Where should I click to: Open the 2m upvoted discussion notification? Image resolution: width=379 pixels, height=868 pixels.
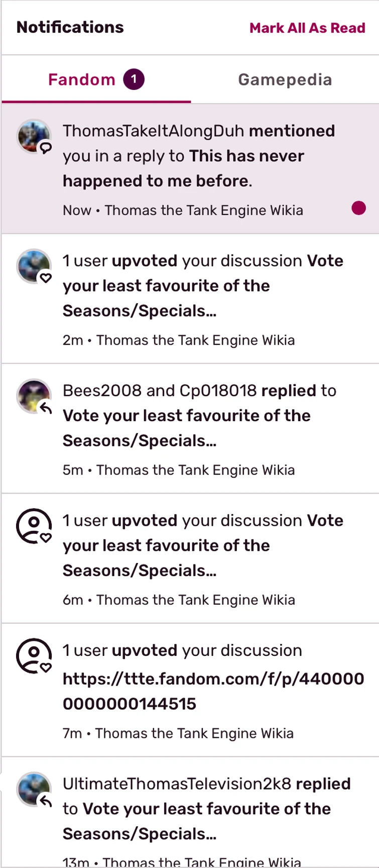[203, 285]
